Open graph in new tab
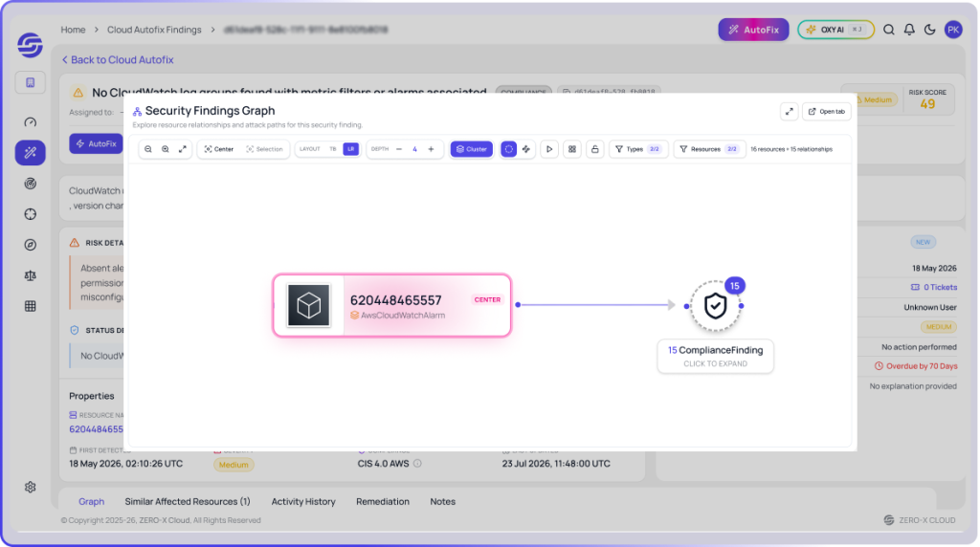Screen dimensions: 980x547 [826, 112]
